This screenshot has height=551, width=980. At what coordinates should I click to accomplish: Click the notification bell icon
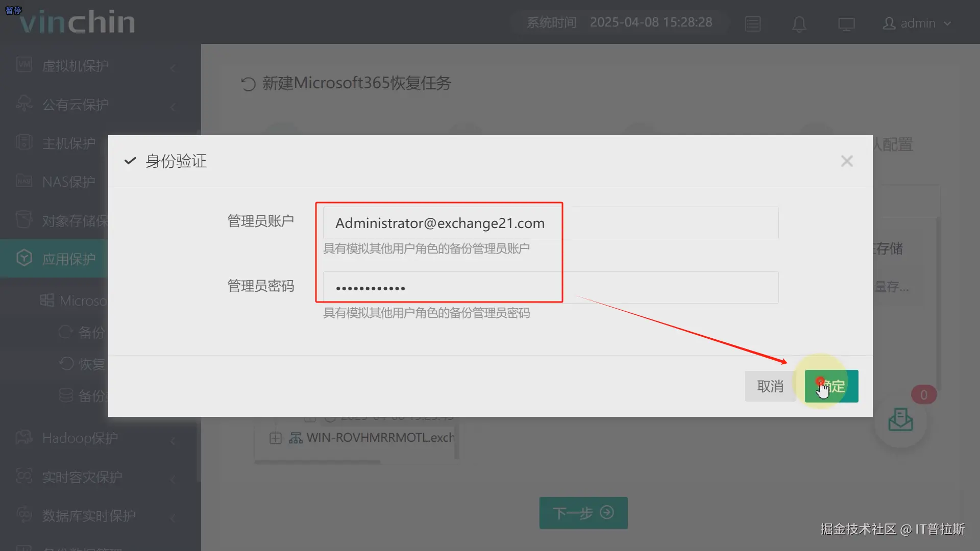point(799,24)
